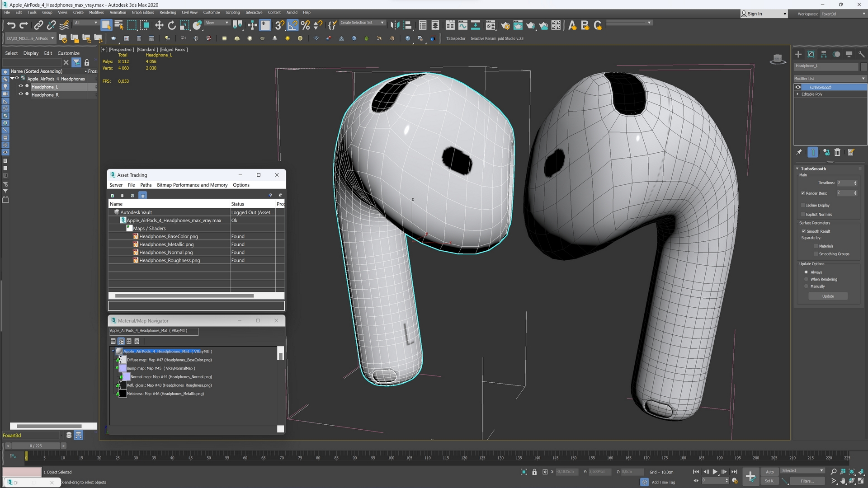Open the Graph Editors menu

coord(143,13)
